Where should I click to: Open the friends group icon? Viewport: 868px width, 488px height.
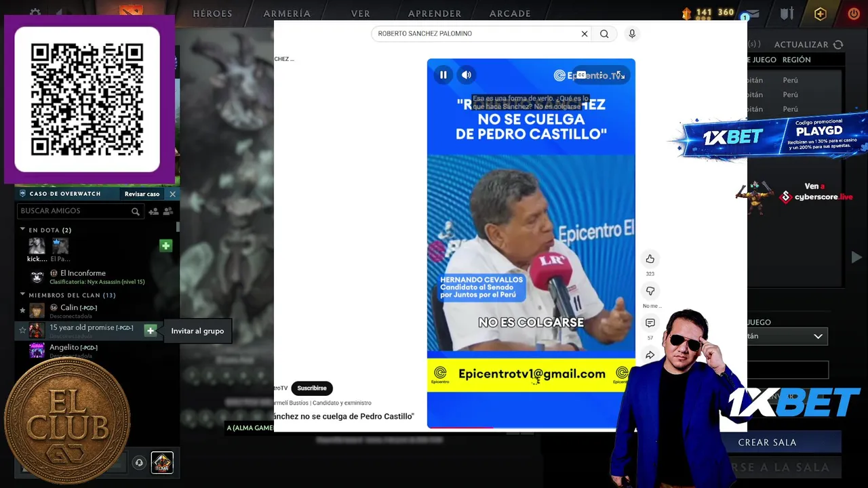coord(167,211)
